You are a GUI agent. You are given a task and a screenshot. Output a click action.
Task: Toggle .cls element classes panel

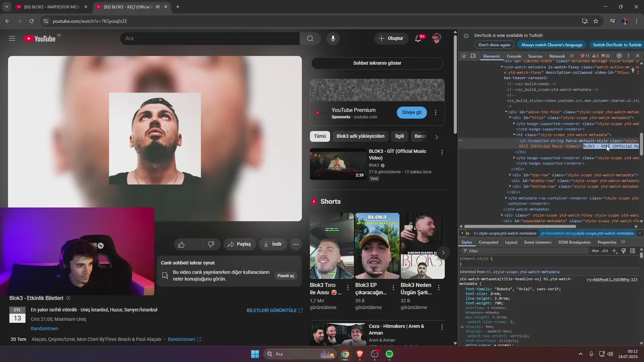[605, 251]
